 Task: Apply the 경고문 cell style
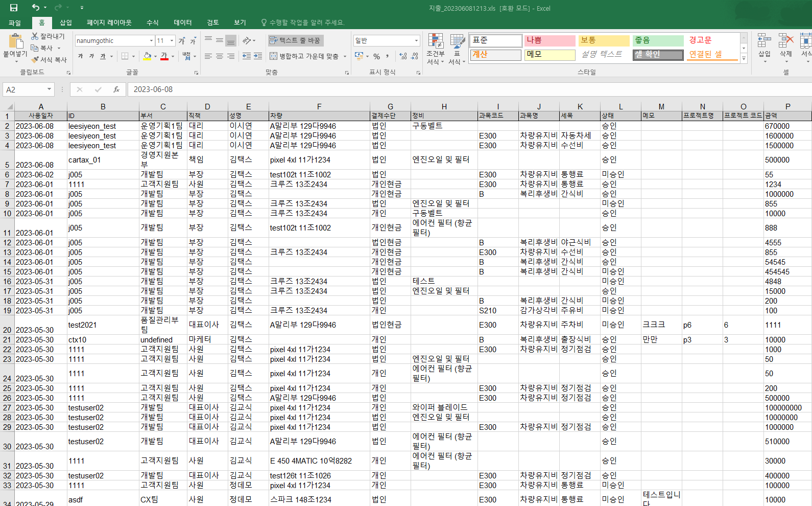point(712,40)
